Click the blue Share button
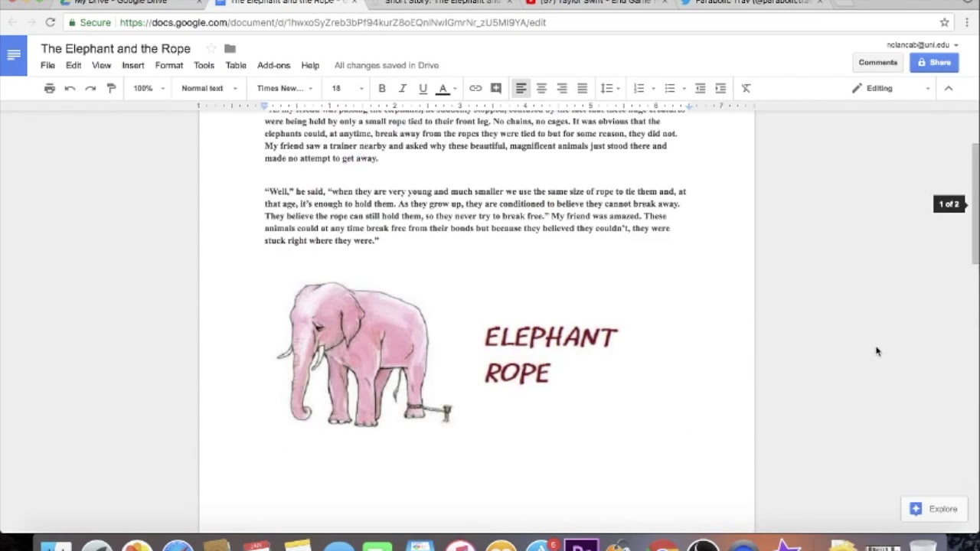Image resolution: width=980 pixels, height=551 pixels. click(x=934, y=63)
